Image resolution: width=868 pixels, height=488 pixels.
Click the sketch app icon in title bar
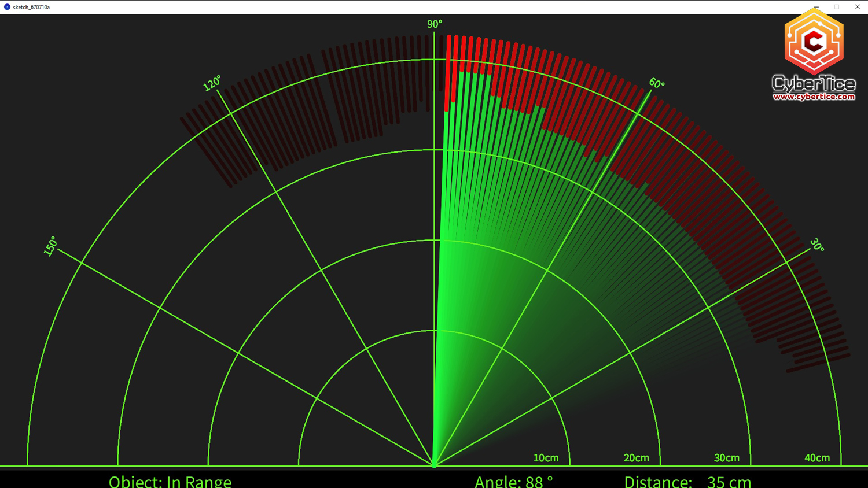pos(7,7)
